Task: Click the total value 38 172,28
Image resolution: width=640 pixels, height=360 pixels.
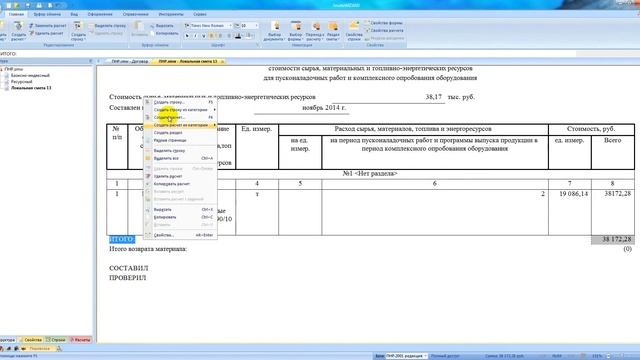Action: 613,240
